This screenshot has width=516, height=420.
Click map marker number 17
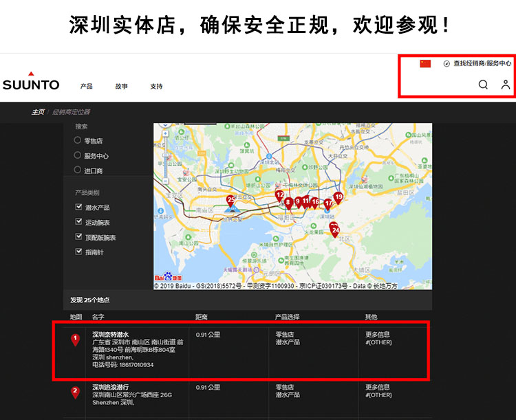pyautogui.click(x=328, y=205)
